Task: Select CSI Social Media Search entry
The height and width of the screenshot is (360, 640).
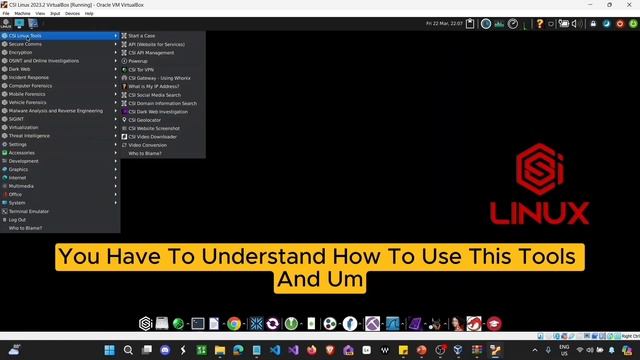Action: click(163, 95)
